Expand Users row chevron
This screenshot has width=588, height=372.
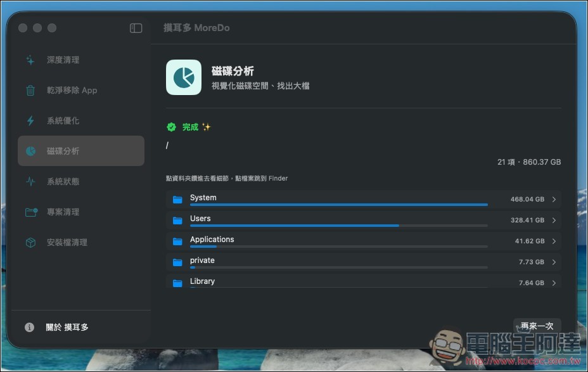[554, 221]
